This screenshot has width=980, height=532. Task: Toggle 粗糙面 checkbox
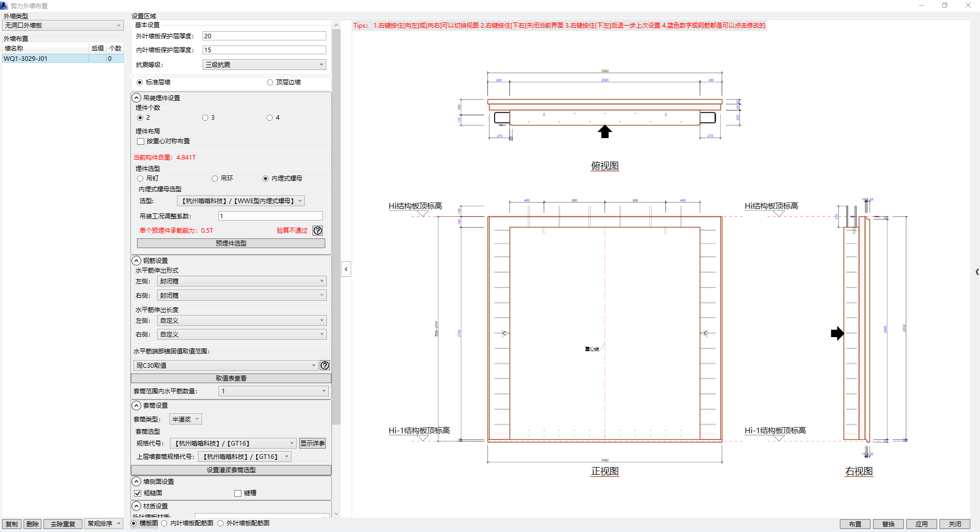138,494
